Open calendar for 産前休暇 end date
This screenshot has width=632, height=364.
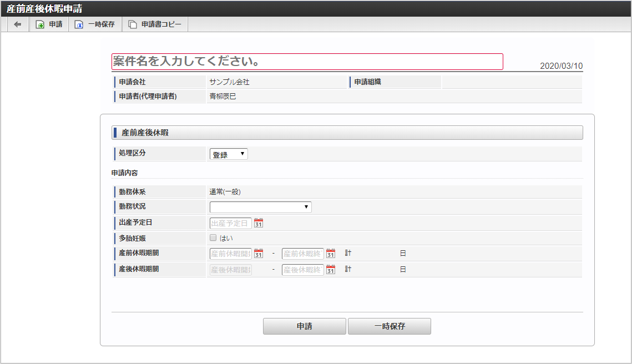[x=331, y=254]
